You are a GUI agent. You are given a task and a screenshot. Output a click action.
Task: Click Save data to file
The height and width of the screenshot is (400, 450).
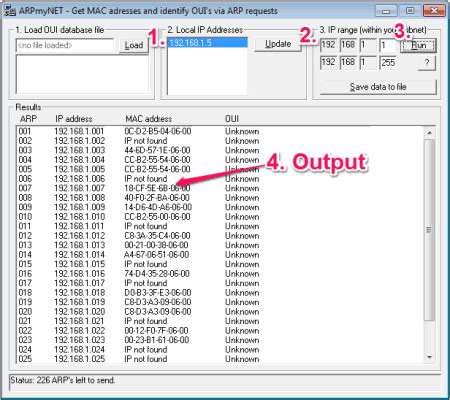[x=378, y=87]
